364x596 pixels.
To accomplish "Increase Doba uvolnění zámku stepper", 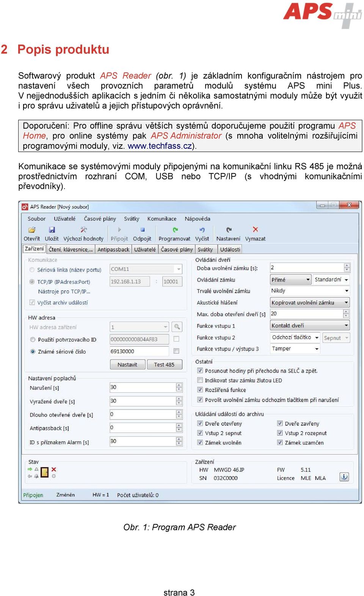I will coord(347,265).
